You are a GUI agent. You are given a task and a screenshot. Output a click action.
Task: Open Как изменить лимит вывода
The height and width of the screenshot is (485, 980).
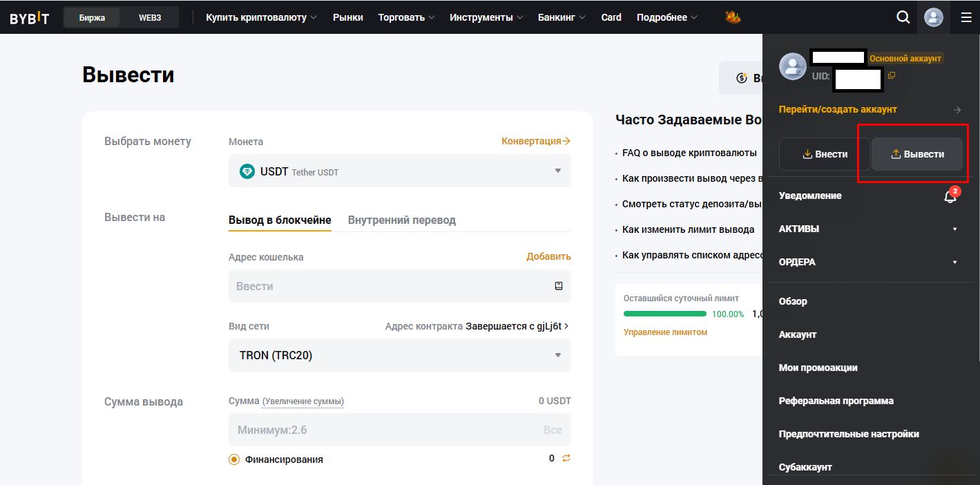click(688, 229)
